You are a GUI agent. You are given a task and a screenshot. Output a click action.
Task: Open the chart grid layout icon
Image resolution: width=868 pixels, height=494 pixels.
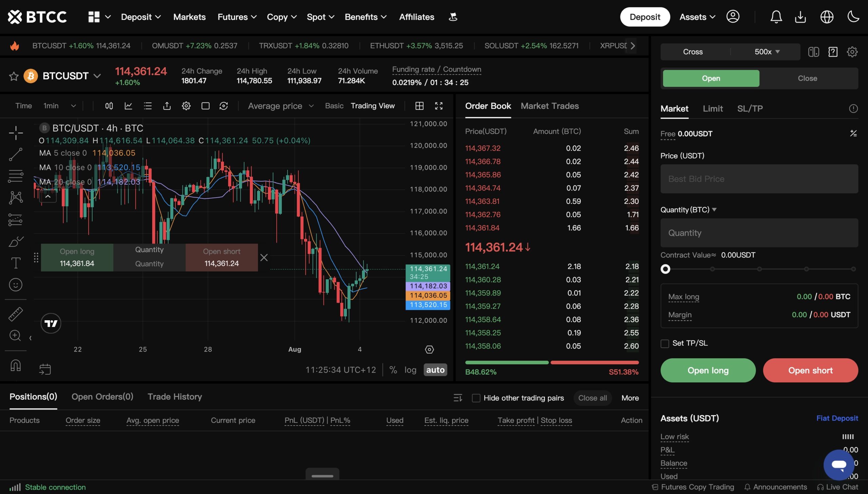[x=419, y=106]
